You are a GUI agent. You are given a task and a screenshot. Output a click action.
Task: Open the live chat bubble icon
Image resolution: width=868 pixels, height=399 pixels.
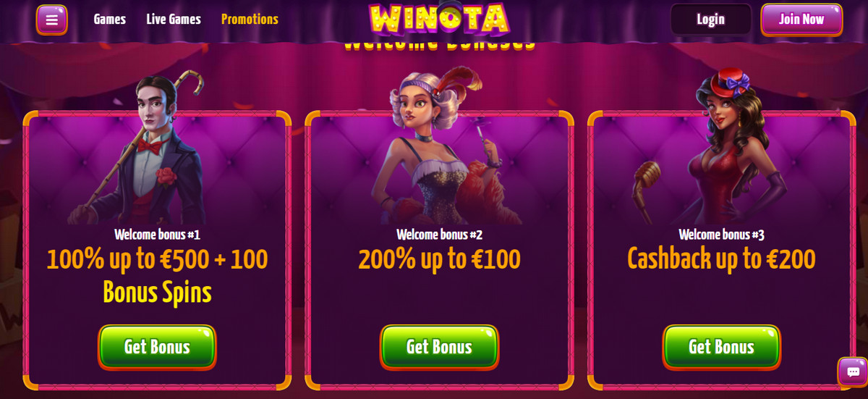coord(852,371)
